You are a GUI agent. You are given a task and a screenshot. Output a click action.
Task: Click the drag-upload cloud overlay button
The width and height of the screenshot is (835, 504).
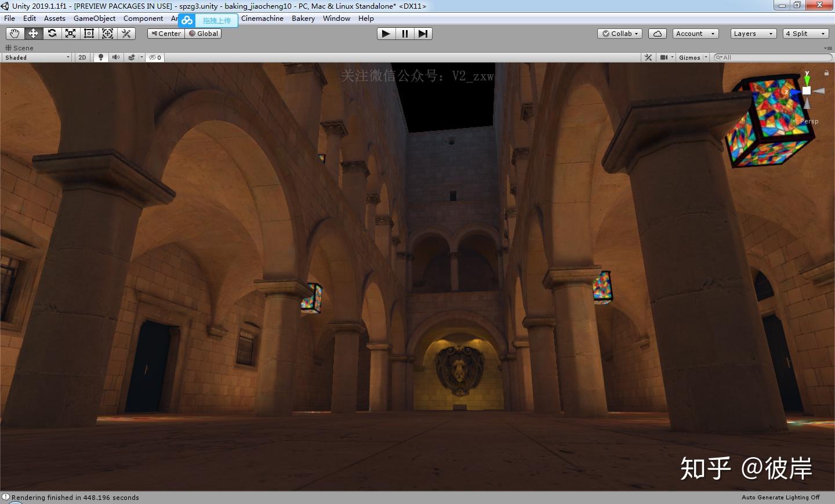point(208,20)
